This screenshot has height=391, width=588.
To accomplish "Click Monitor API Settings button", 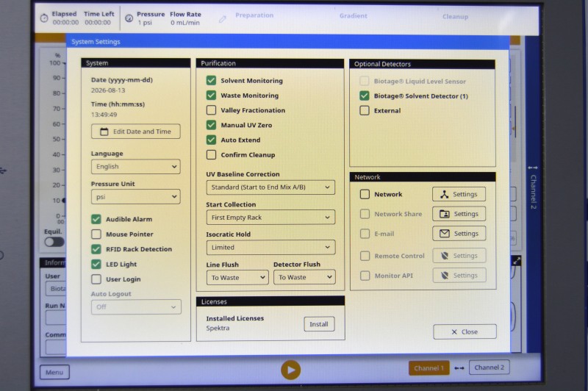I will coord(459,275).
